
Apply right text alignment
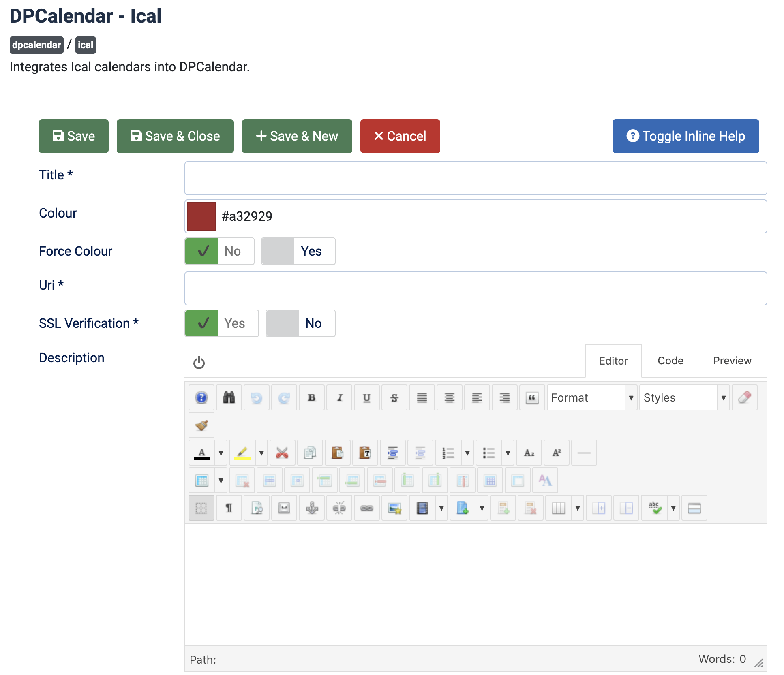505,397
